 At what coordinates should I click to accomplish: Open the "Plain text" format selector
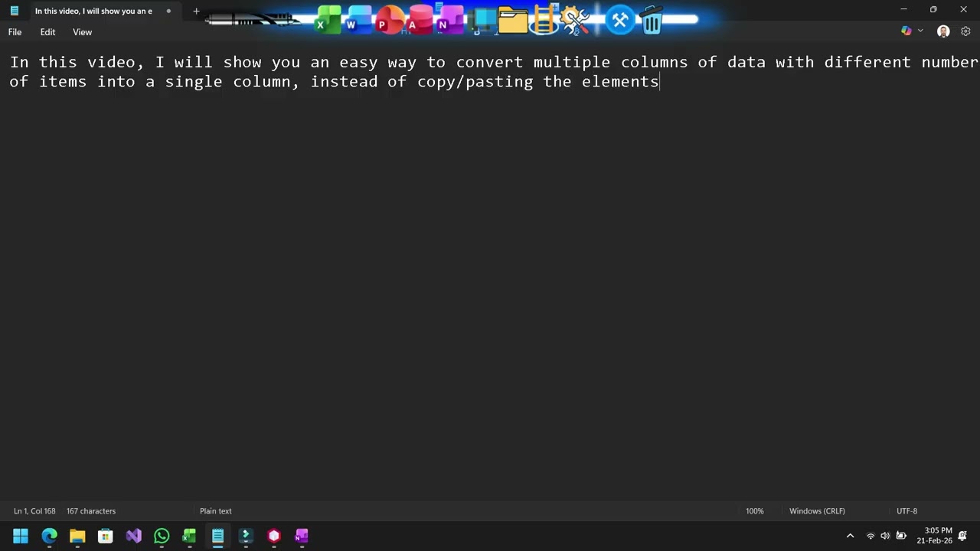coord(215,511)
